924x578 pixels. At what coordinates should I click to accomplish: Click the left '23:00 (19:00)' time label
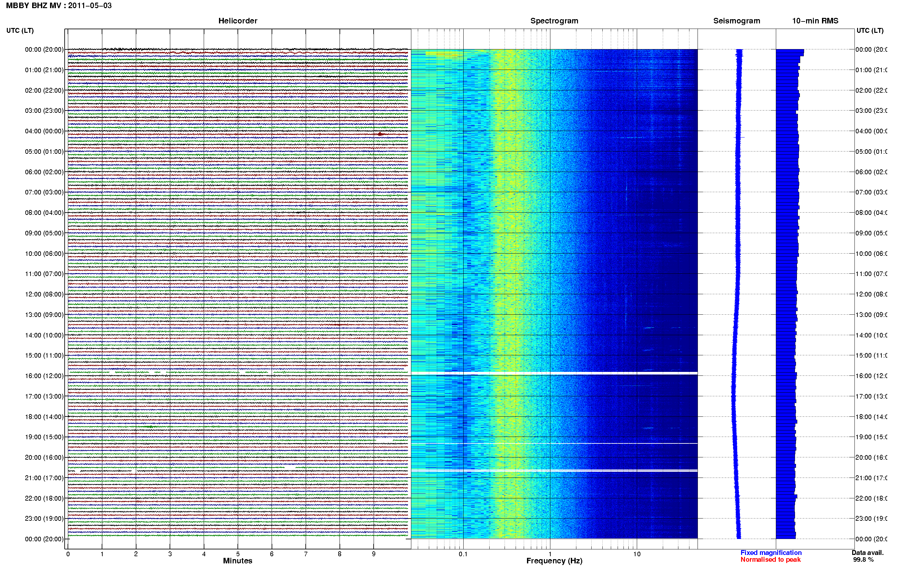pos(44,519)
